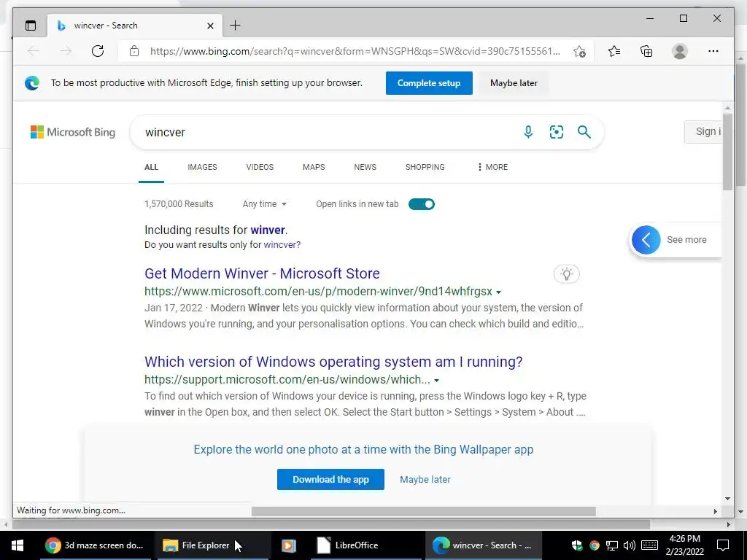Image resolution: width=747 pixels, height=560 pixels.
Task: Search using an image icon
Action: click(x=556, y=132)
